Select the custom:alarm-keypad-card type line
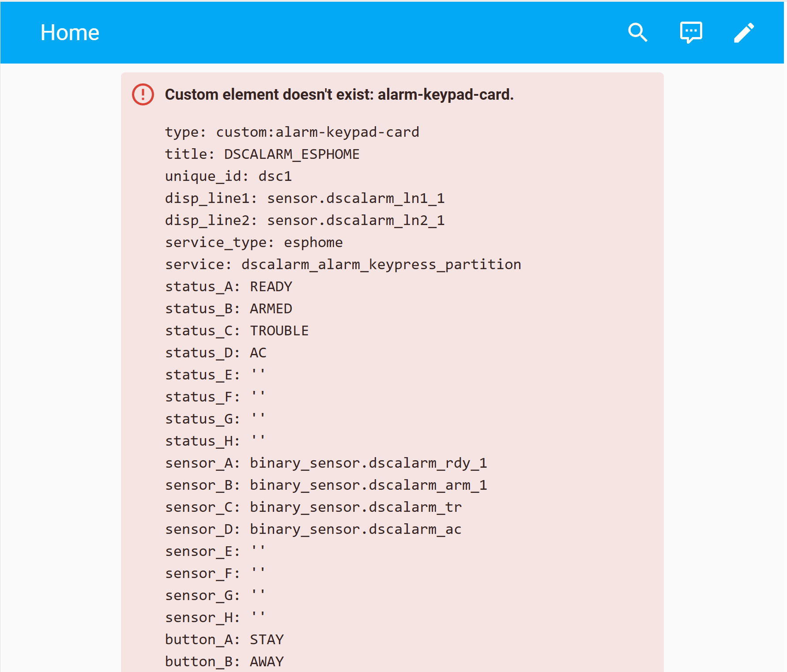The image size is (787, 672). coord(292,132)
